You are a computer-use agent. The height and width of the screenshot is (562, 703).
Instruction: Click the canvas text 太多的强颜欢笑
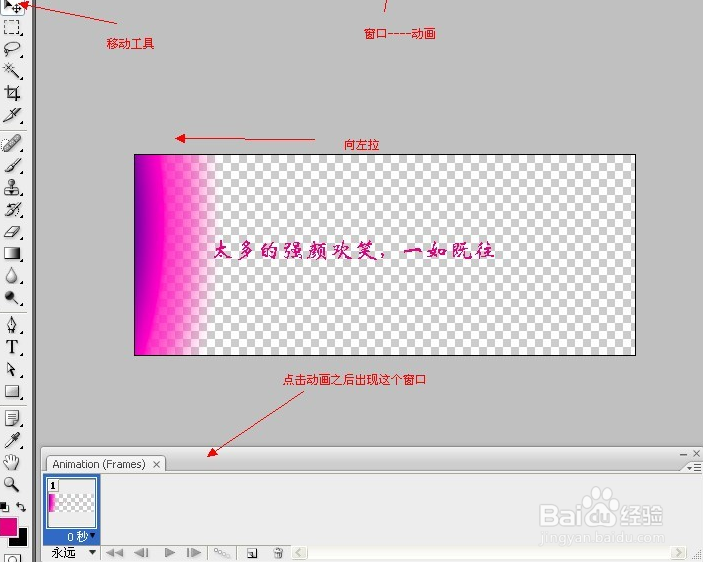tap(294, 251)
